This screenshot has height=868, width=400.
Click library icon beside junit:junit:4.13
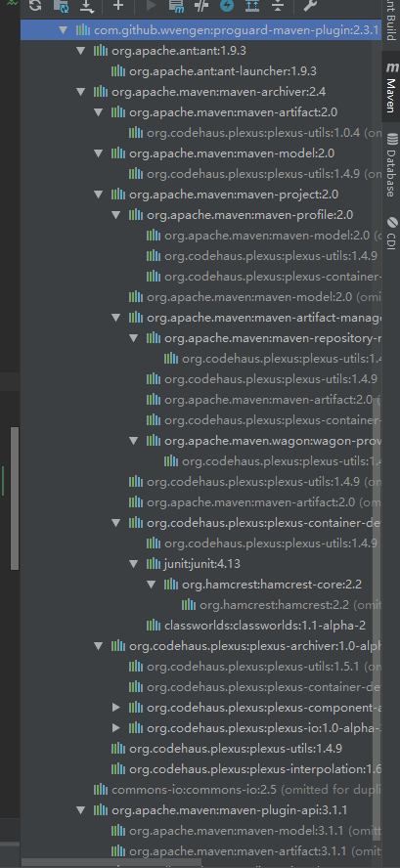(154, 564)
